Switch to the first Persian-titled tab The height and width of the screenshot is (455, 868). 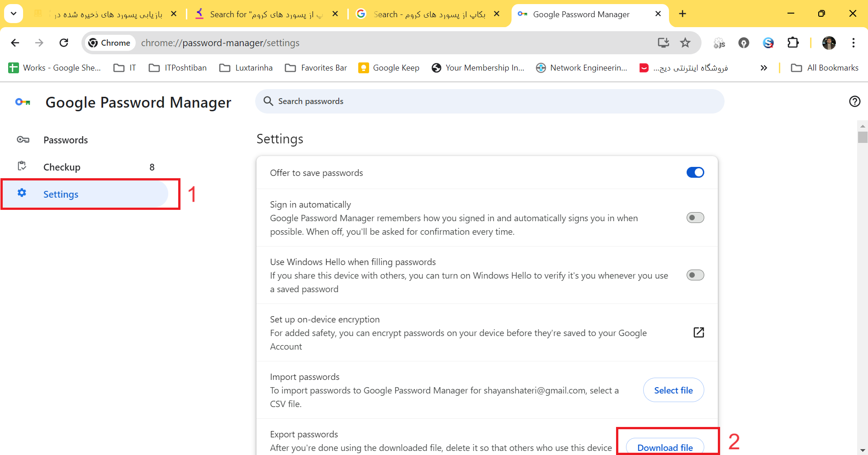pyautogui.click(x=106, y=14)
